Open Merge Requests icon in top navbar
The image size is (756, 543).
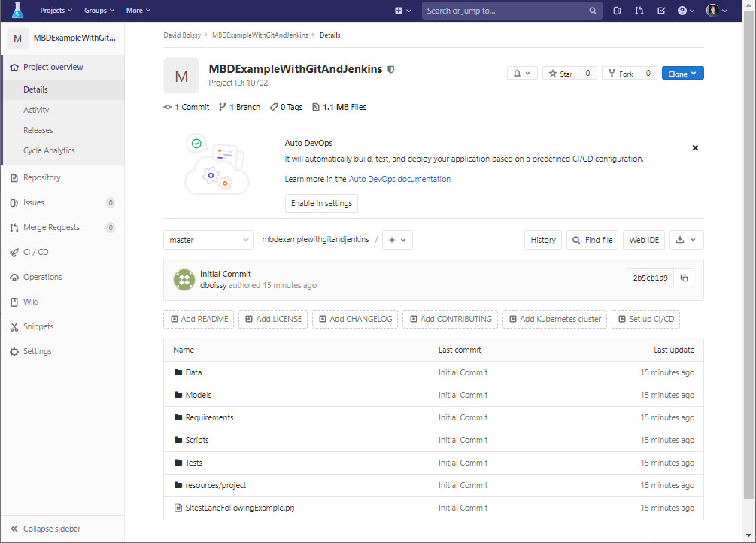[639, 11]
